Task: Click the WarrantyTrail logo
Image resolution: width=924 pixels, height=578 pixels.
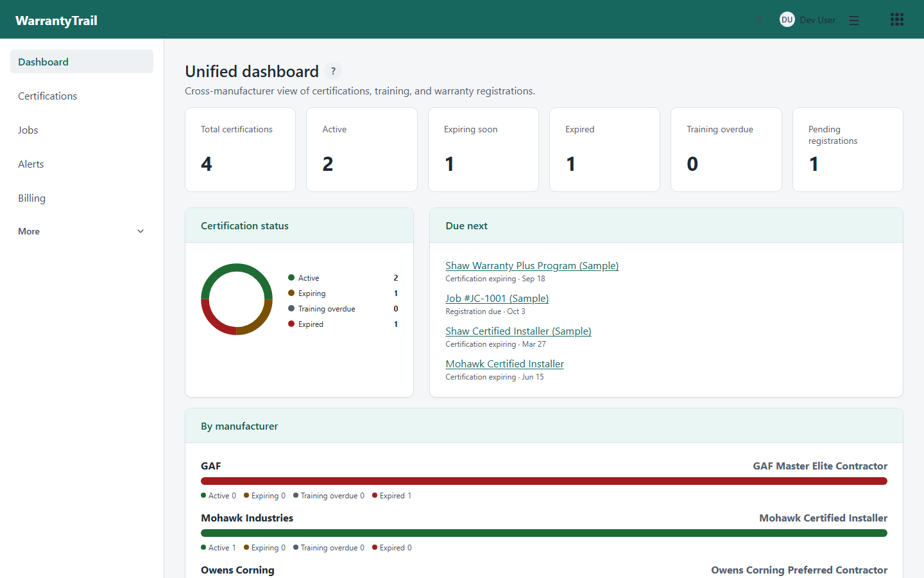Action: point(56,21)
